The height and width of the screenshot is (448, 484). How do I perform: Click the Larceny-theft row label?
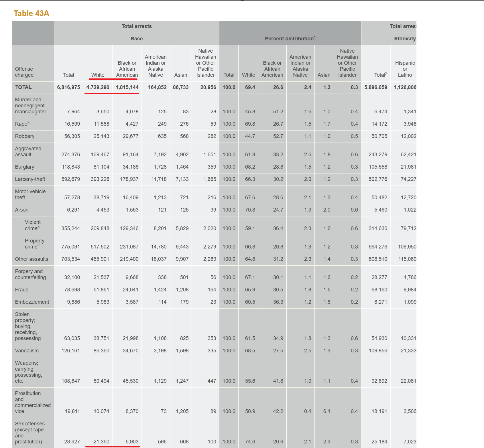(30, 179)
